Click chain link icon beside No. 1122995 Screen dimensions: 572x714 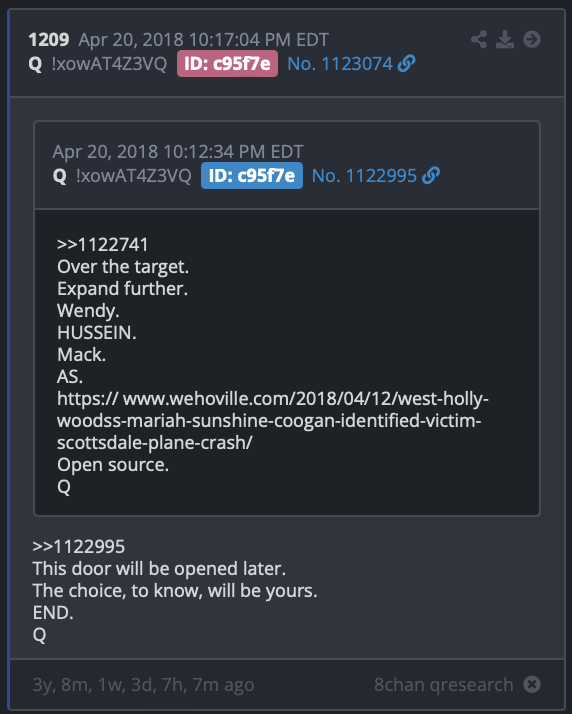(431, 176)
